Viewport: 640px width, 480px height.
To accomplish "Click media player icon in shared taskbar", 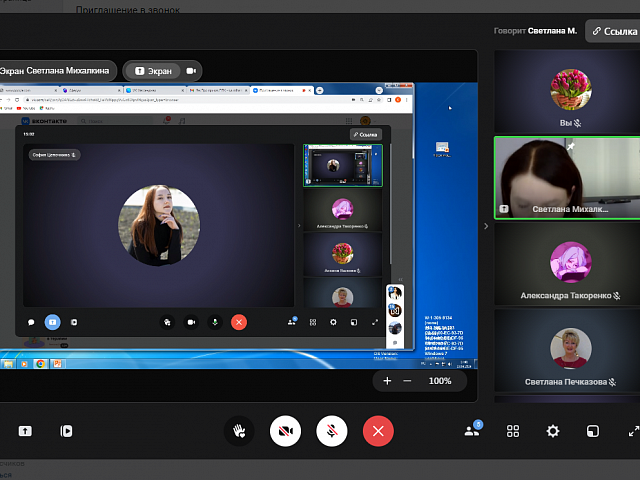I will (x=24, y=364).
